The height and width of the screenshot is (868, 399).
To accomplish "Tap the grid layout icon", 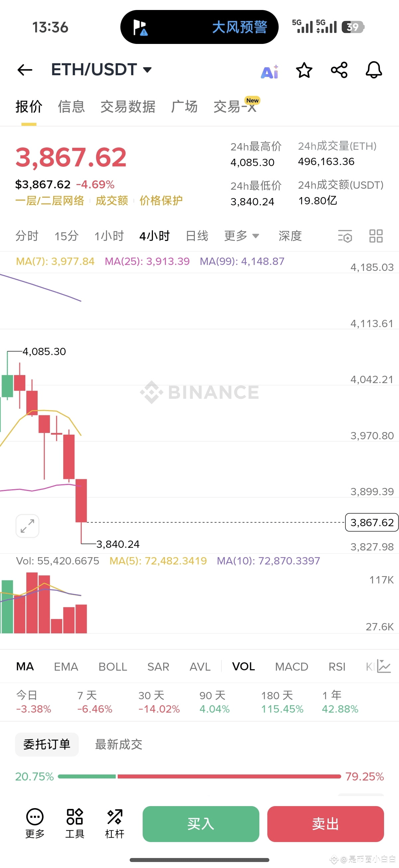I will pyautogui.click(x=376, y=236).
